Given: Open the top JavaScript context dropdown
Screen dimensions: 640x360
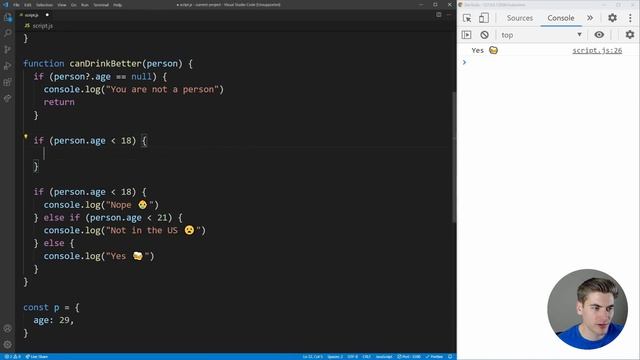Looking at the screenshot, I should [541, 35].
